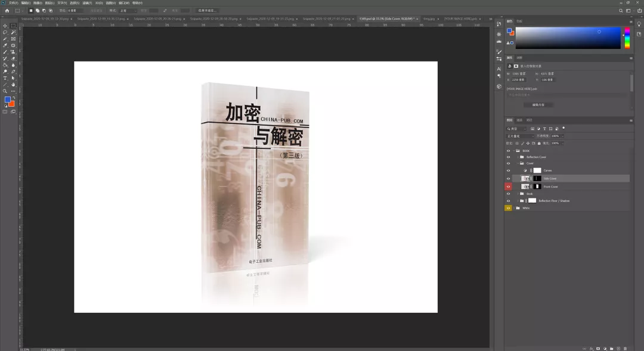Select the Blur tool

point(13,65)
